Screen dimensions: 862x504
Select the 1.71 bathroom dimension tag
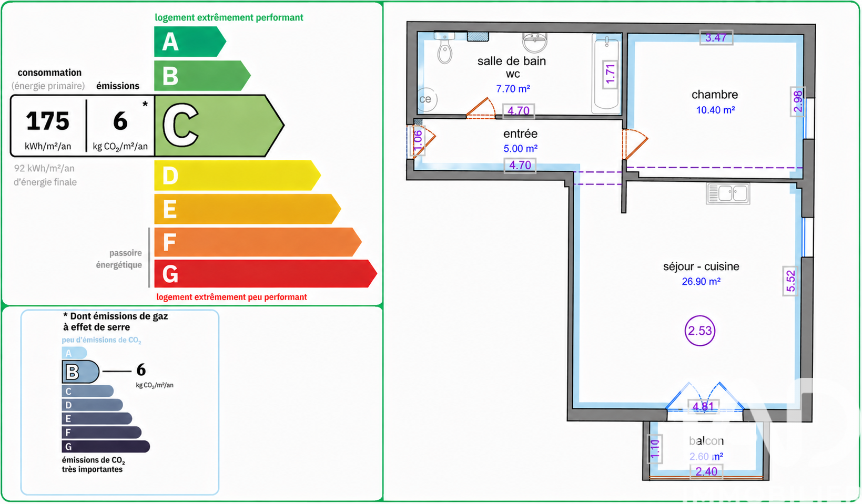pos(610,74)
